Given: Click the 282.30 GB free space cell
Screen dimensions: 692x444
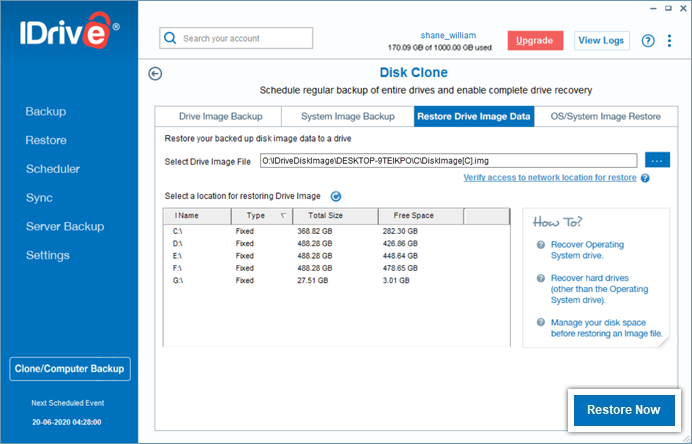Looking at the screenshot, I should pyautogui.click(x=400, y=231).
